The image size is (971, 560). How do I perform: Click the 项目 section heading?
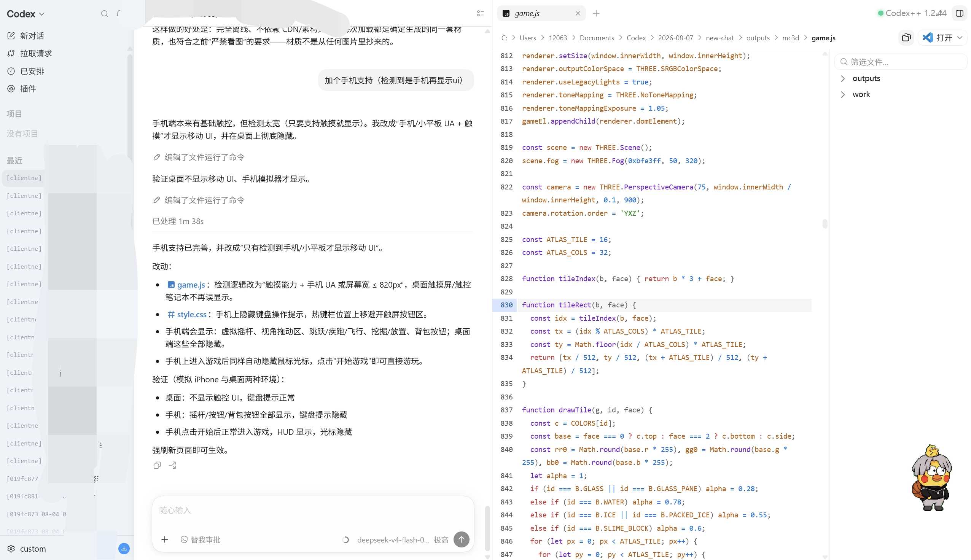click(x=14, y=114)
